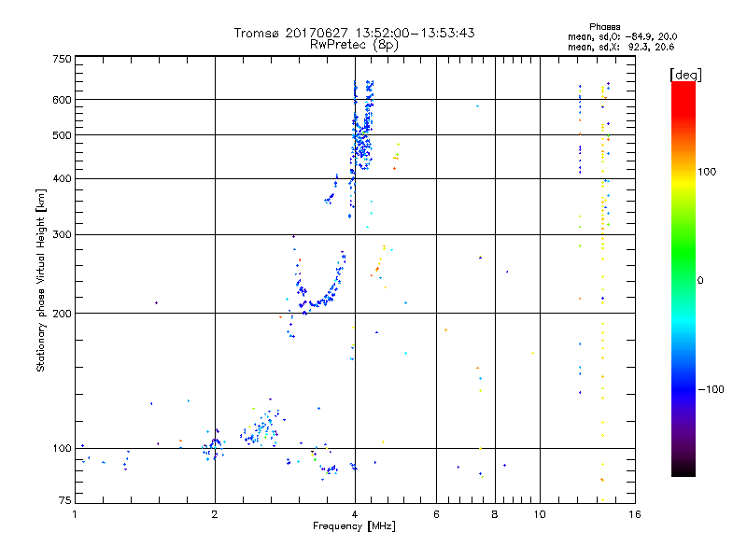The height and width of the screenshot is (560, 747).
Task: Click the blue point cluster at 2 MHz, 100 km
Action: pos(215,445)
